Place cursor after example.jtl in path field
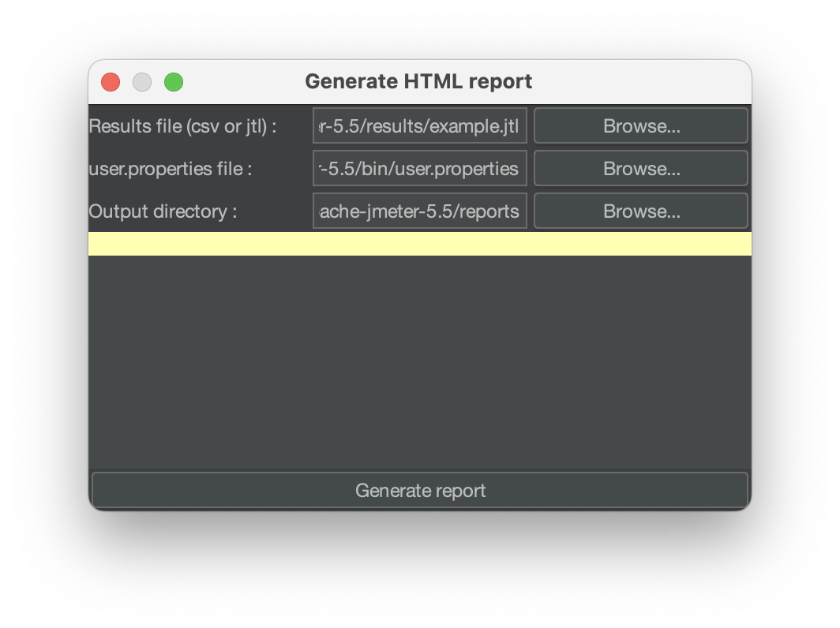This screenshot has height=628, width=840. [x=522, y=126]
